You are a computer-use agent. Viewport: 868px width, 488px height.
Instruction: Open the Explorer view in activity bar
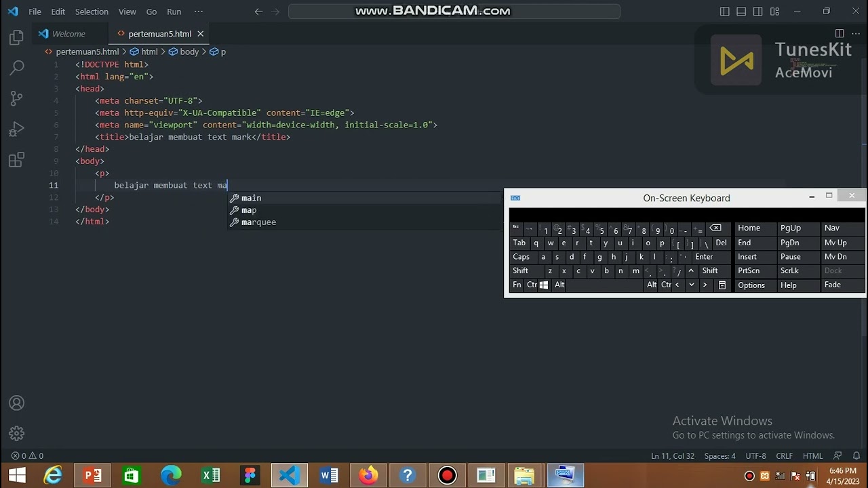coord(17,38)
